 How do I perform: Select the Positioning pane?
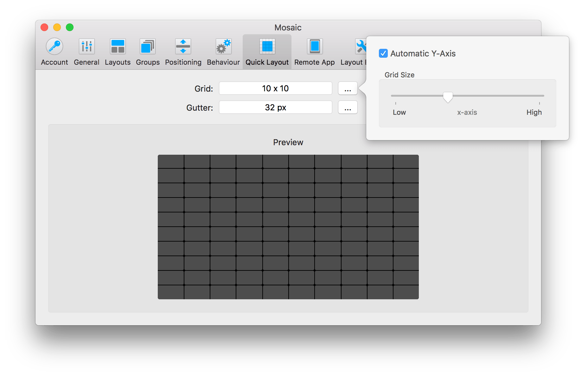[183, 52]
